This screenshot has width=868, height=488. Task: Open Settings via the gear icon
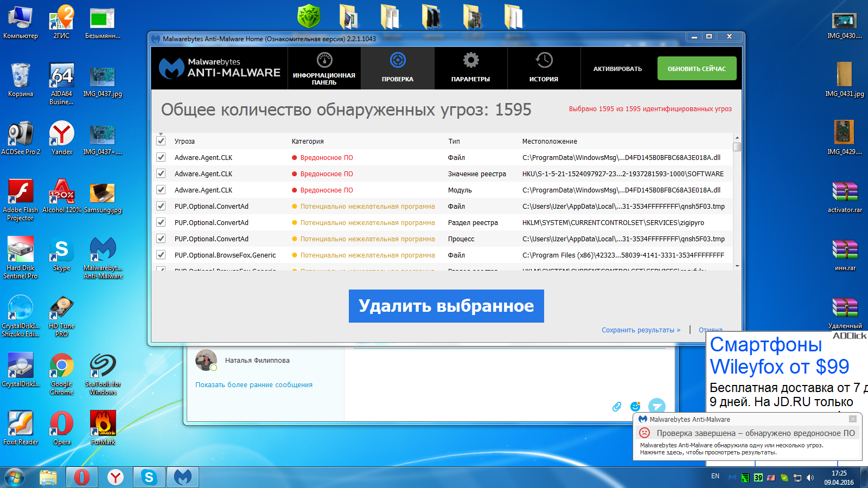point(470,60)
